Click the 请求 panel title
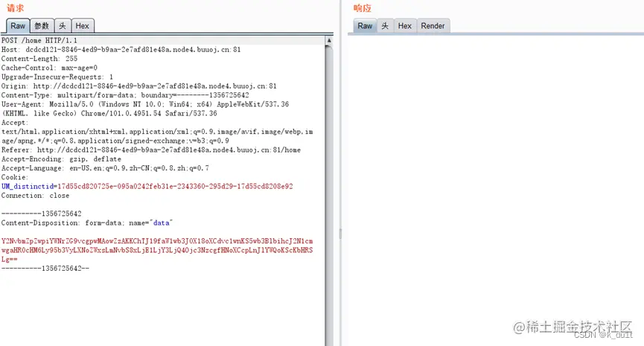 (x=15, y=7)
